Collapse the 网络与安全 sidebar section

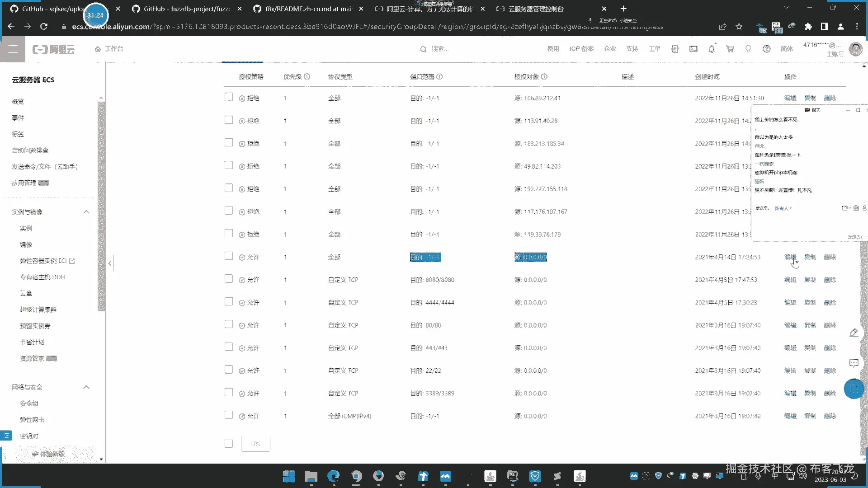pos(86,387)
